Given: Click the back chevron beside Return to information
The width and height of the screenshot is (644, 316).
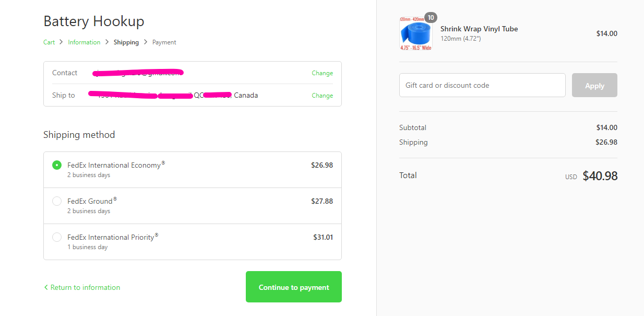Looking at the screenshot, I should (46, 287).
